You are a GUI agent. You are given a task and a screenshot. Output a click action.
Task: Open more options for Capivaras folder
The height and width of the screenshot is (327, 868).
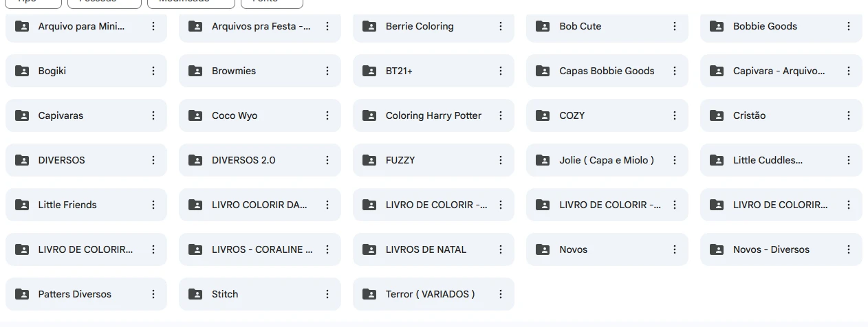click(153, 115)
